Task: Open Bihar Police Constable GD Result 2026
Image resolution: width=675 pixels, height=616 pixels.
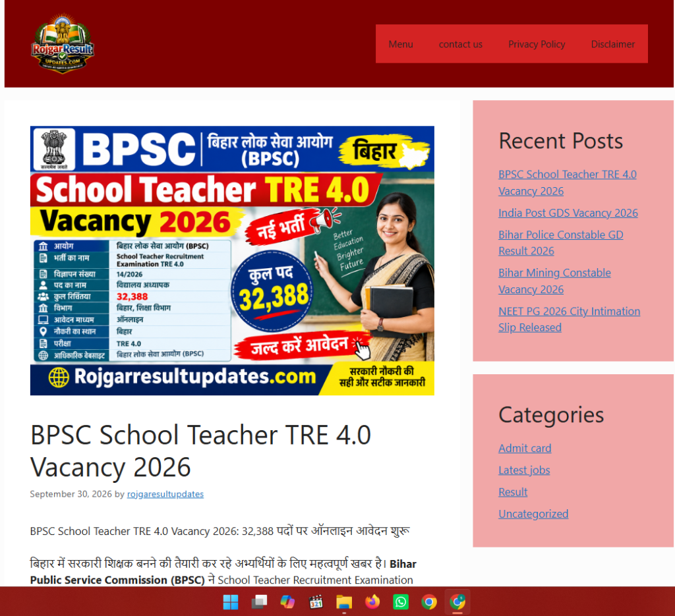Action: pos(560,242)
